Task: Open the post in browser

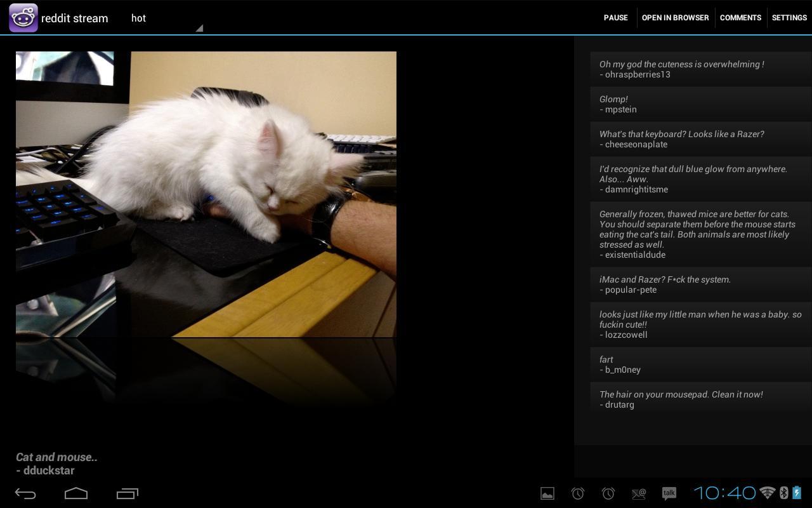Action: [676, 18]
